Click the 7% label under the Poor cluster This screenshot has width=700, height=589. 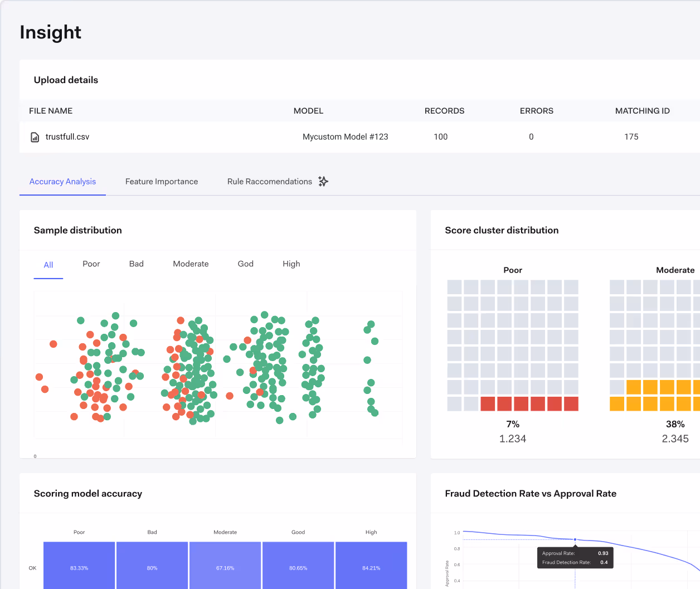tap(512, 424)
